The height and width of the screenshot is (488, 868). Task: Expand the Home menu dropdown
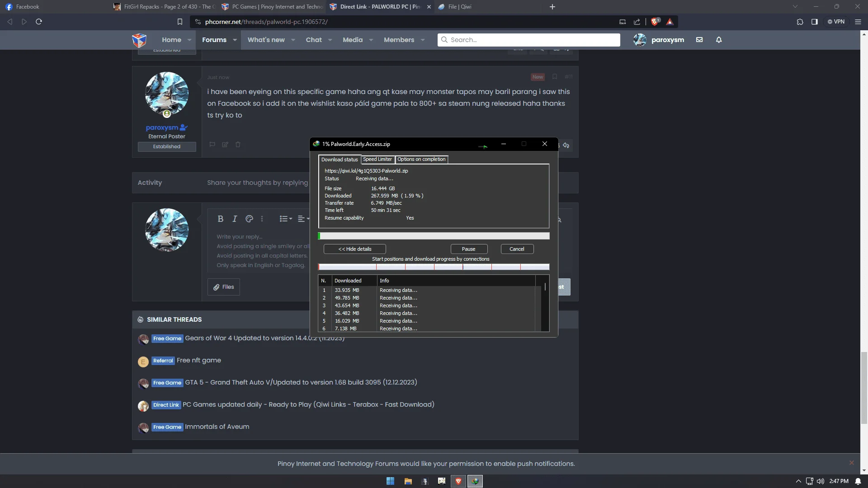click(189, 40)
